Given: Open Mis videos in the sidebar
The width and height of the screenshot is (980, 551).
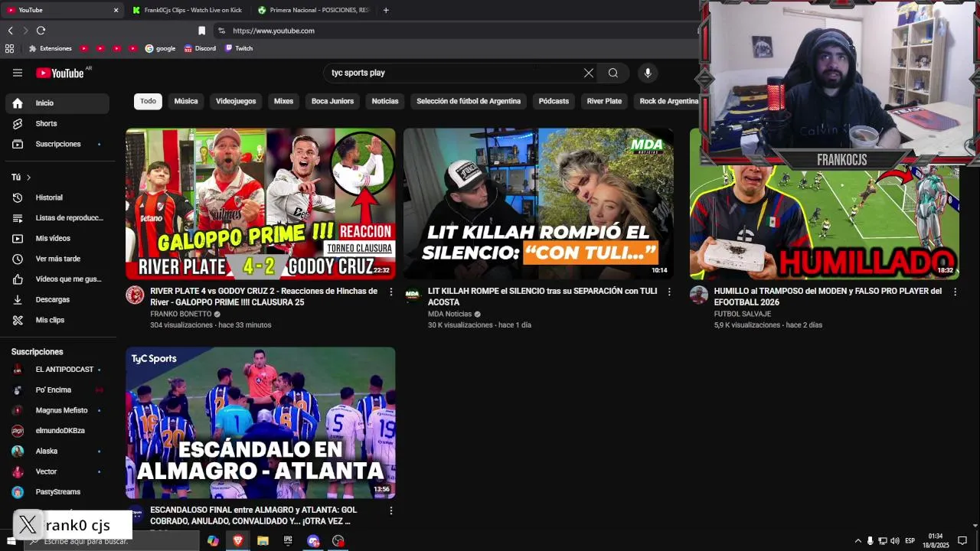Looking at the screenshot, I should pos(57,238).
